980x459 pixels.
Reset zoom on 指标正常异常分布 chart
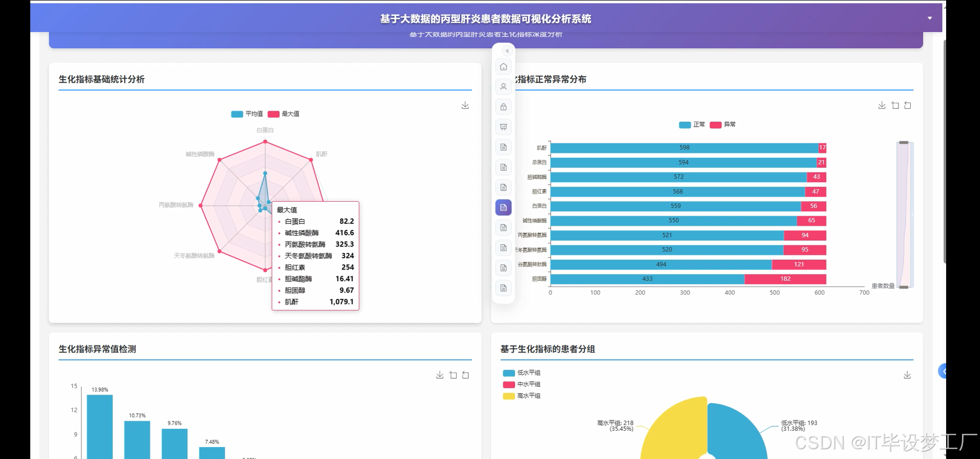point(908,105)
